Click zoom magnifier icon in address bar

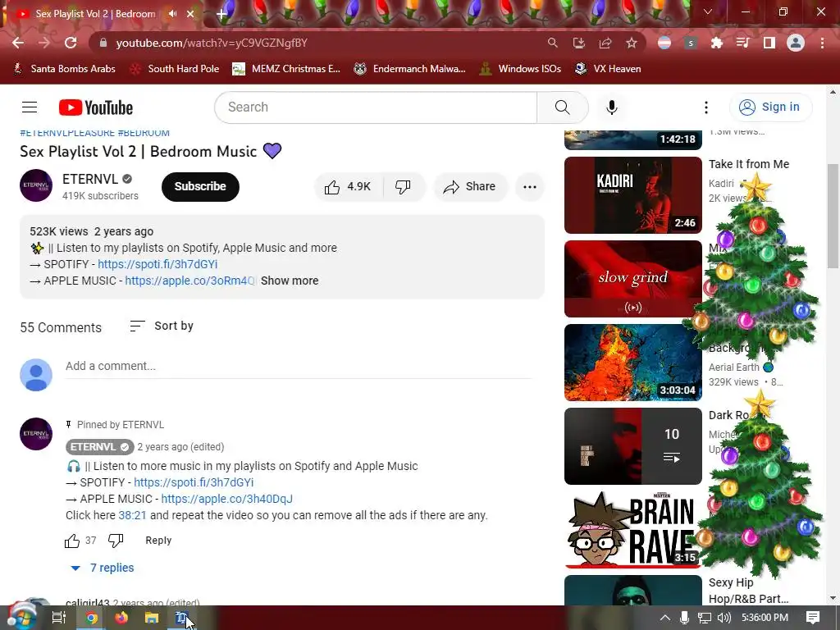(x=552, y=43)
